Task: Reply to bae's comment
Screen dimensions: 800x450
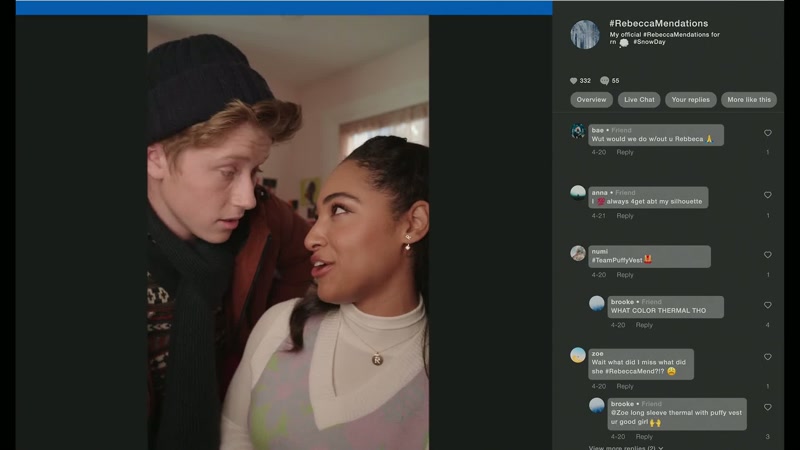Action: coord(625,152)
